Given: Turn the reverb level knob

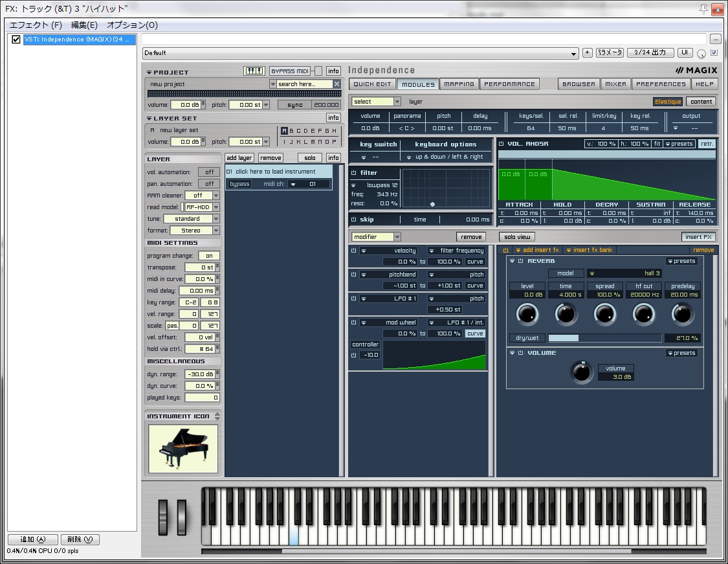Looking at the screenshot, I should coord(527,314).
